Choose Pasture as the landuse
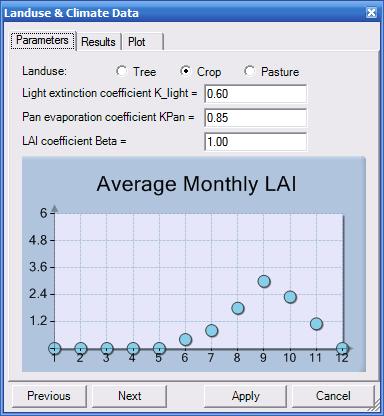384x416 pixels. (271, 71)
